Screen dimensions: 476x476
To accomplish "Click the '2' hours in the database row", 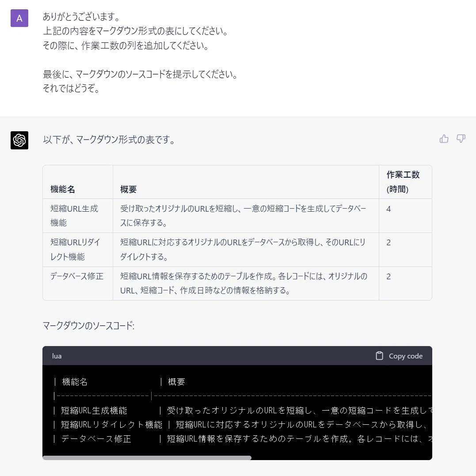I will click(x=388, y=277).
